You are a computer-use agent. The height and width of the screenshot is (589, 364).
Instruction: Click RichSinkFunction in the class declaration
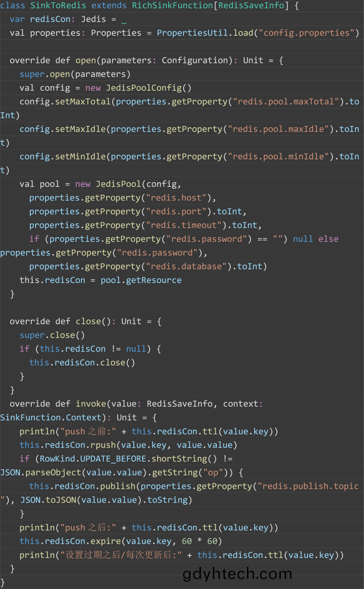[x=172, y=6]
